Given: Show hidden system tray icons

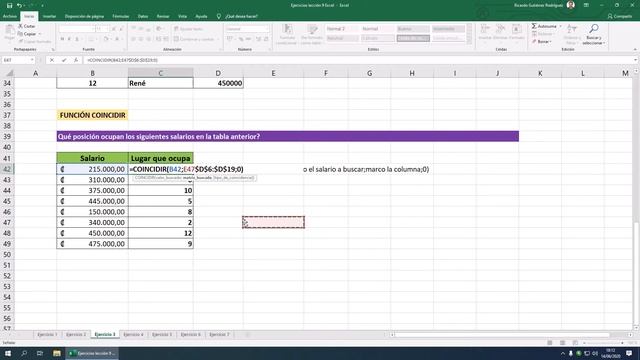Looking at the screenshot, I should click(x=562, y=353).
